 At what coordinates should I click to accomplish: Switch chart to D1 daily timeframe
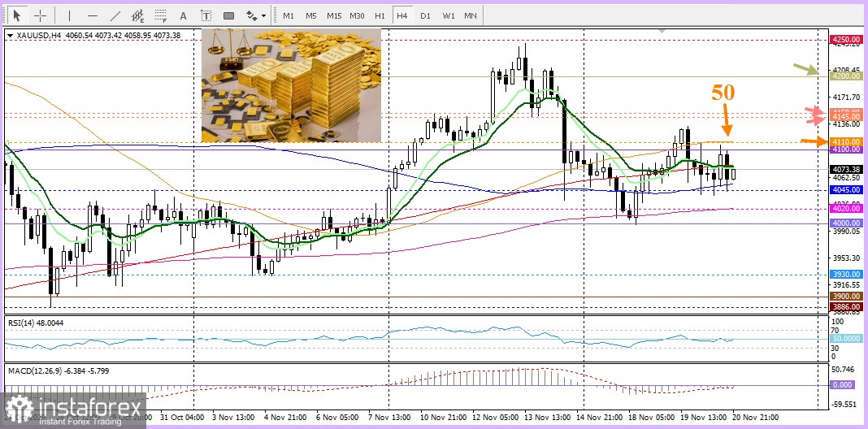click(x=425, y=15)
